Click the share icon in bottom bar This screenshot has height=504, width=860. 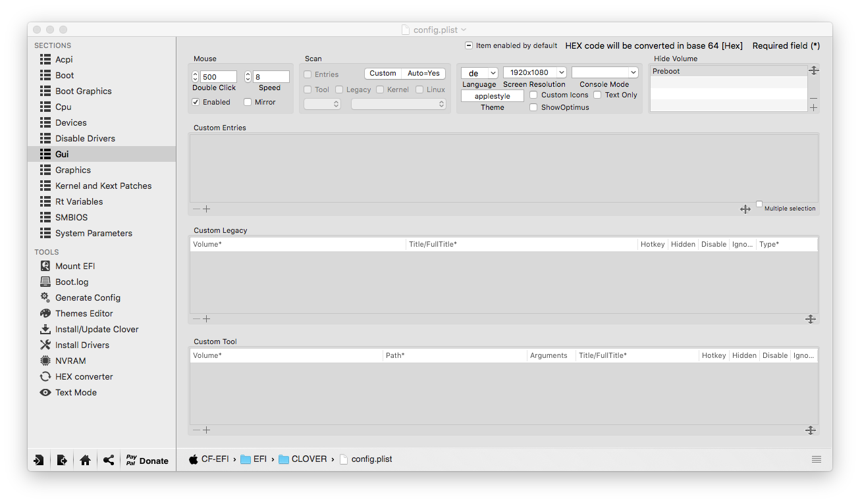point(109,460)
